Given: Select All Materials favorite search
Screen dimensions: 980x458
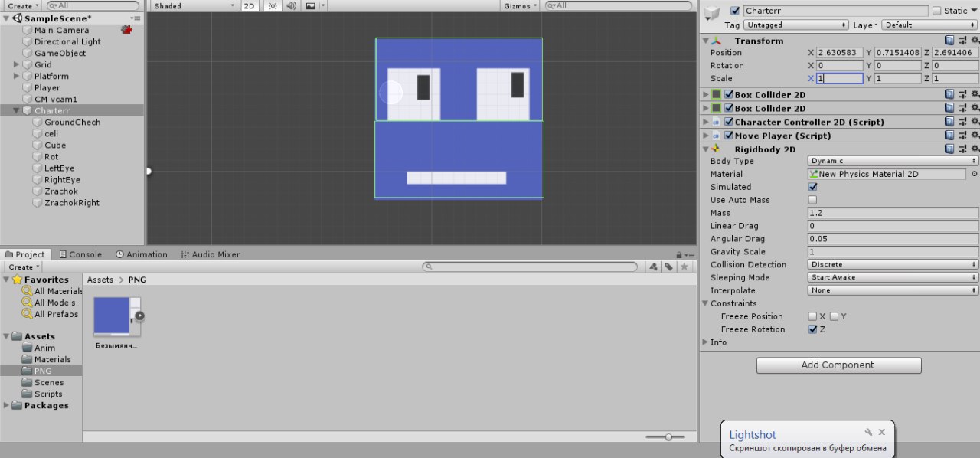Looking at the screenshot, I should point(52,291).
